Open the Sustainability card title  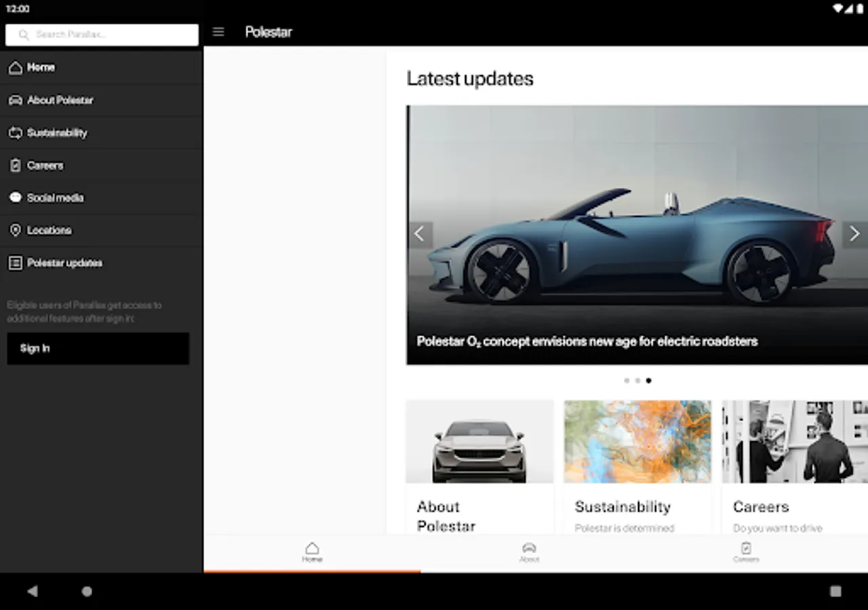tap(623, 507)
